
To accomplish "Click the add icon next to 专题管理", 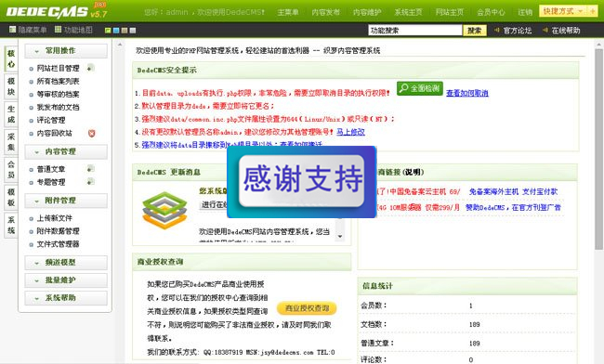I will [90, 181].
